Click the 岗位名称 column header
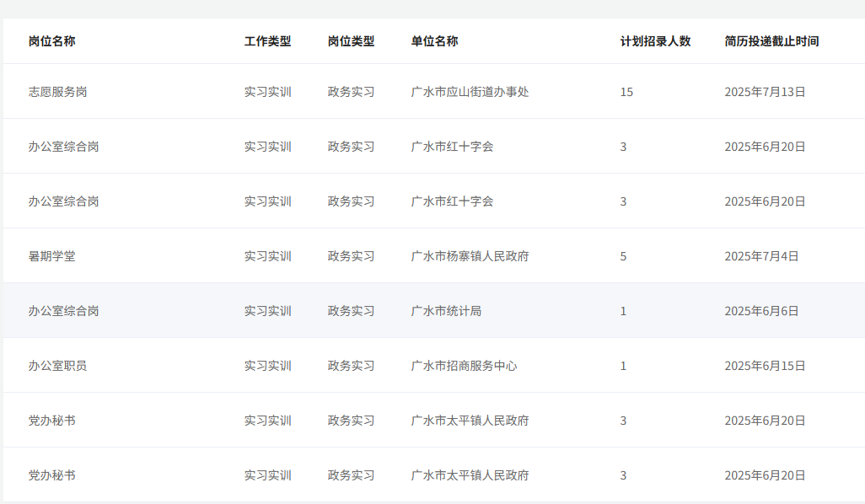 (x=52, y=40)
